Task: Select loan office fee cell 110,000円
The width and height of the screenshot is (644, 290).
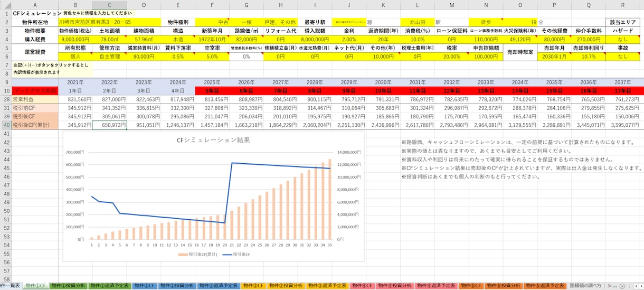Action: 486,39
